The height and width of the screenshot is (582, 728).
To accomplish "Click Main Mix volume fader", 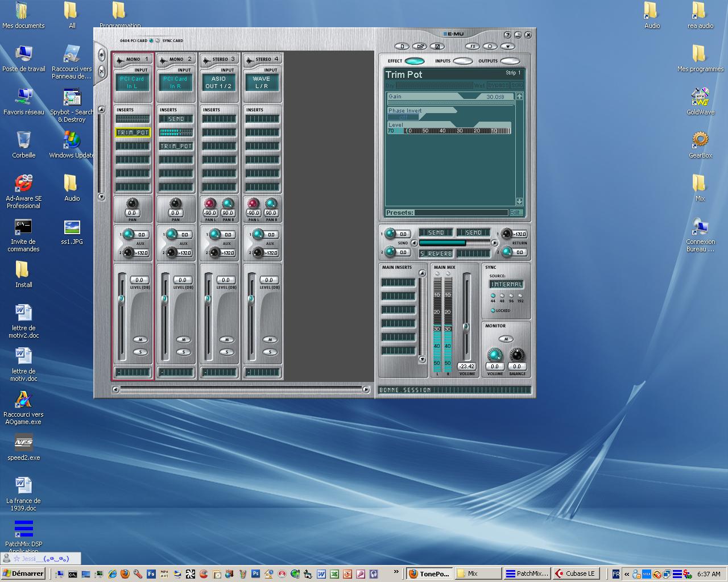I will pyautogui.click(x=466, y=327).
